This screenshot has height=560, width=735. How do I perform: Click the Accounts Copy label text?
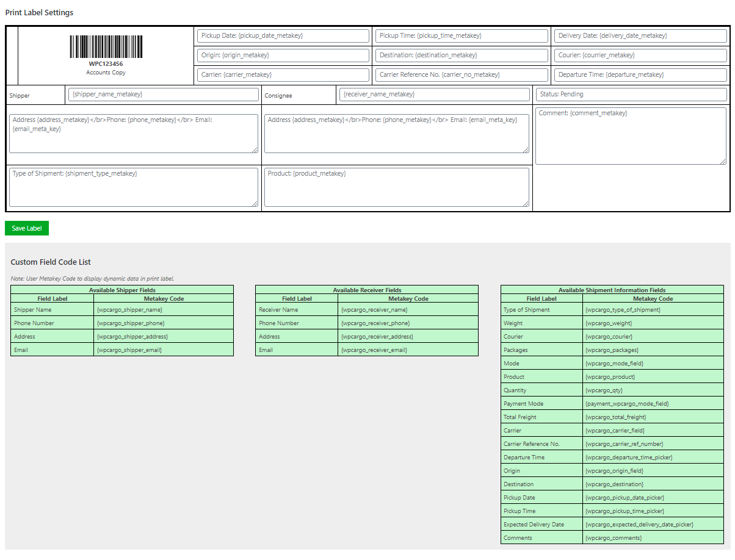(x=106, y=73)
